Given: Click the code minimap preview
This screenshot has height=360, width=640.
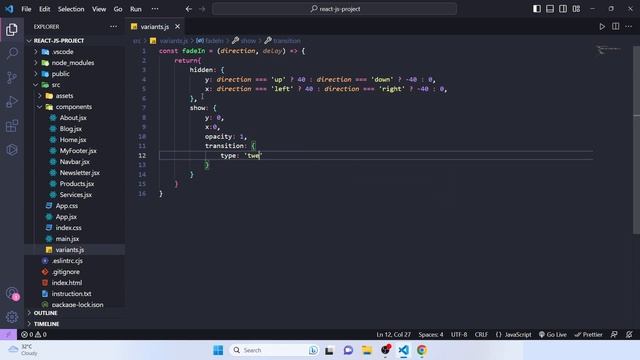Looking at the screenshot, I should [608, 50].
